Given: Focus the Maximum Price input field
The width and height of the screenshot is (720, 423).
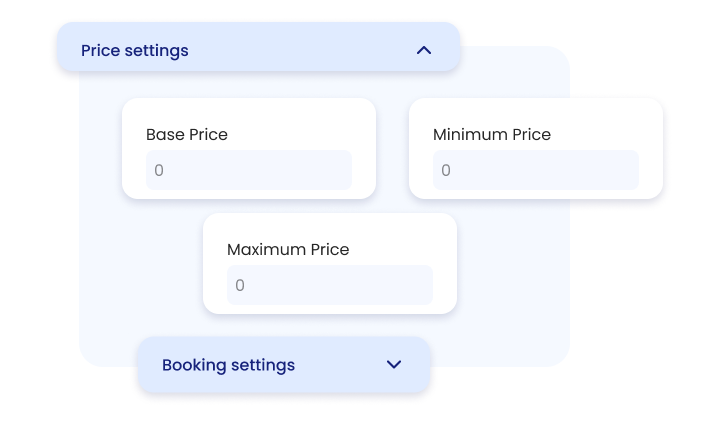Looking at the screenshot, I should point(330,285).
